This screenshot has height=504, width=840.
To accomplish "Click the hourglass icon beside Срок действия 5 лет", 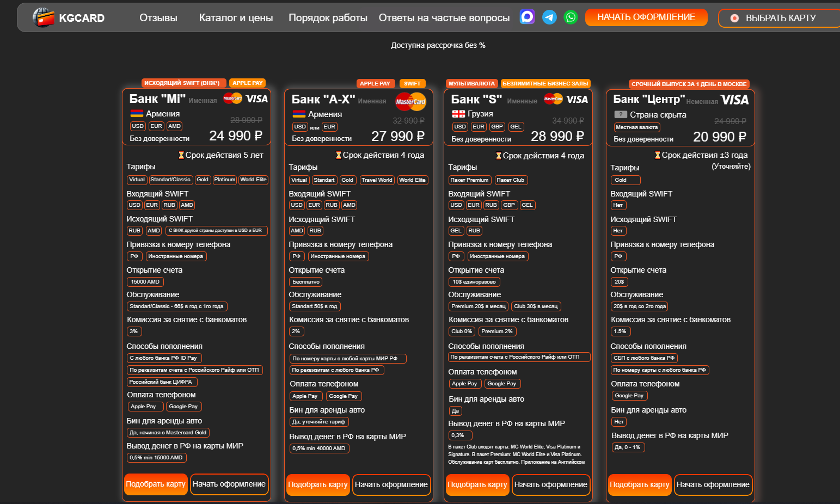I will [x=181, y=155].
